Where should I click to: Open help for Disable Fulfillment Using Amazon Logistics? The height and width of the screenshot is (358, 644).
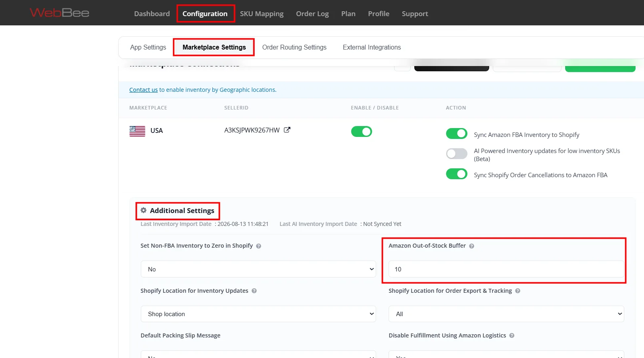point(512,335)
